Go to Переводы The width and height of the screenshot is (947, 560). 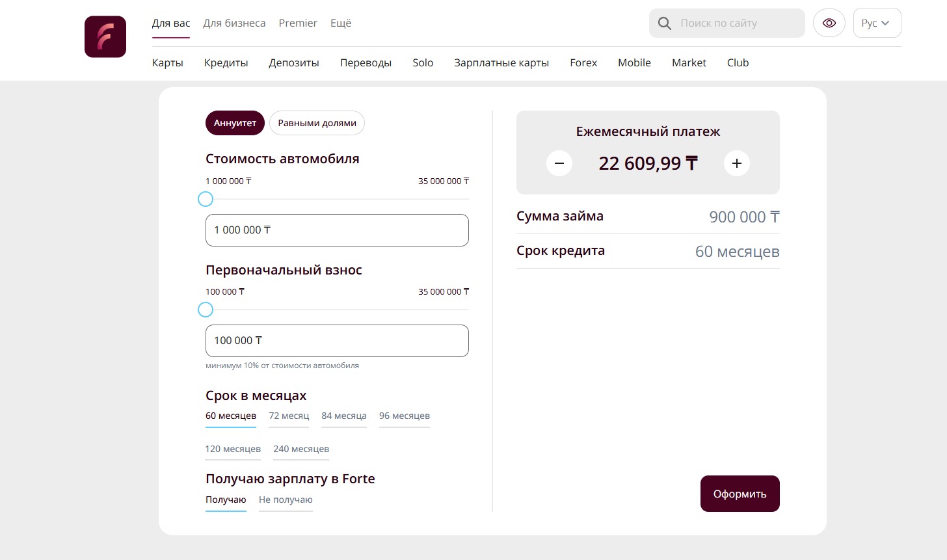click(366, 63)
